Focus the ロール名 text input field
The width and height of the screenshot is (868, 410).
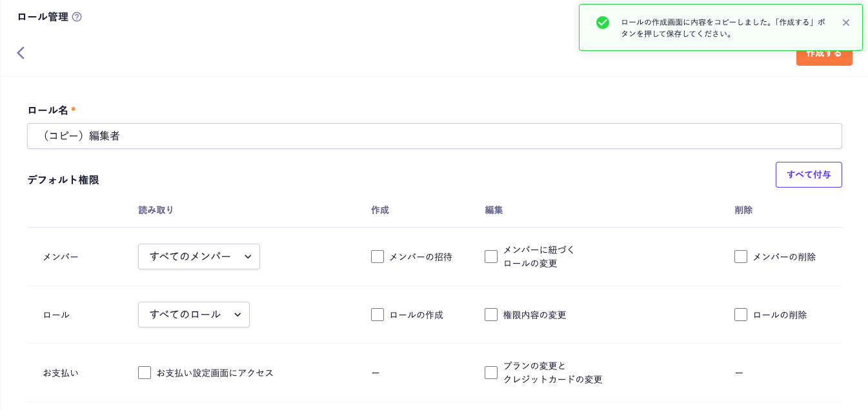pyautogui.click(x=434, y=136)
